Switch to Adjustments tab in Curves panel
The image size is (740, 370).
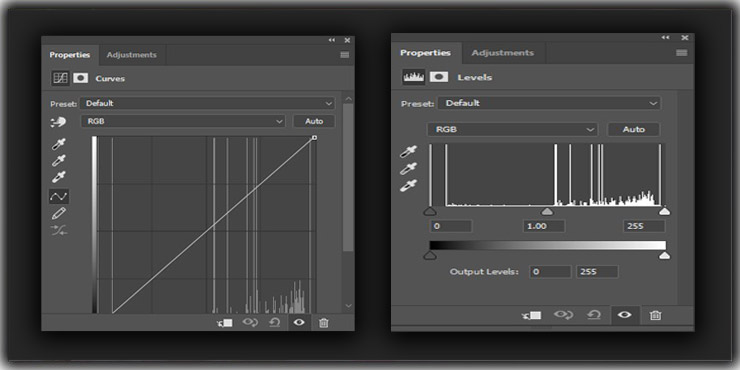pos(131,55)
